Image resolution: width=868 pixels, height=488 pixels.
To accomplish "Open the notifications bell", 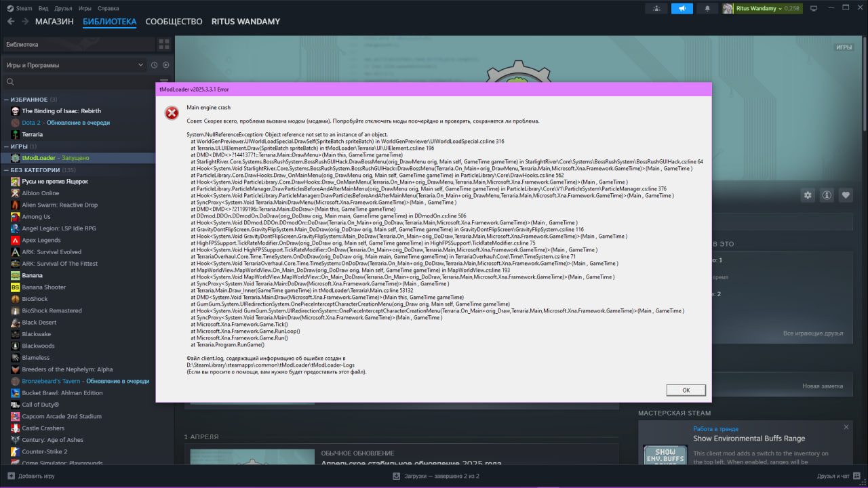I will point(708,8).
